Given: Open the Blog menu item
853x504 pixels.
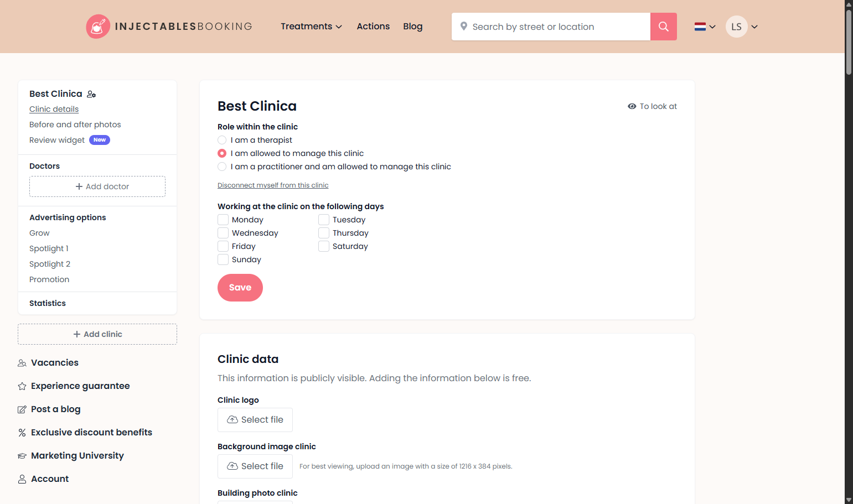Looking at the screenshot, I should pos(413,27).
